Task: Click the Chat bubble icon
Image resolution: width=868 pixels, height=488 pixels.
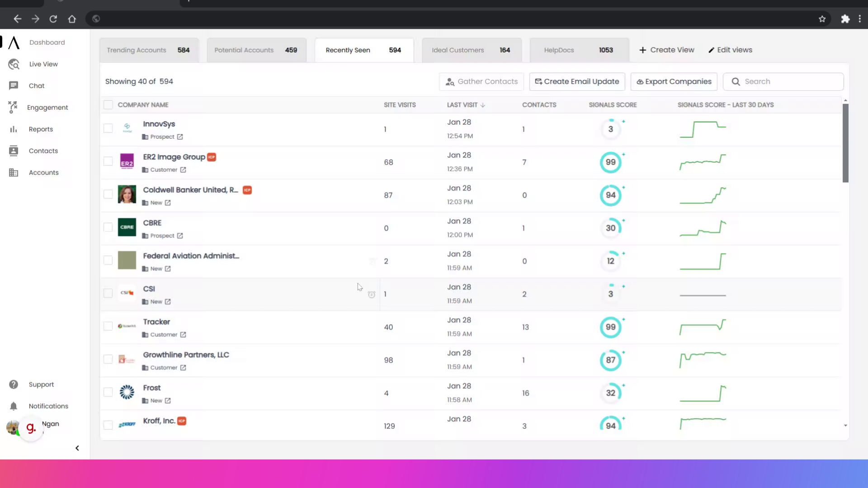Action: (x=14, y=86)
